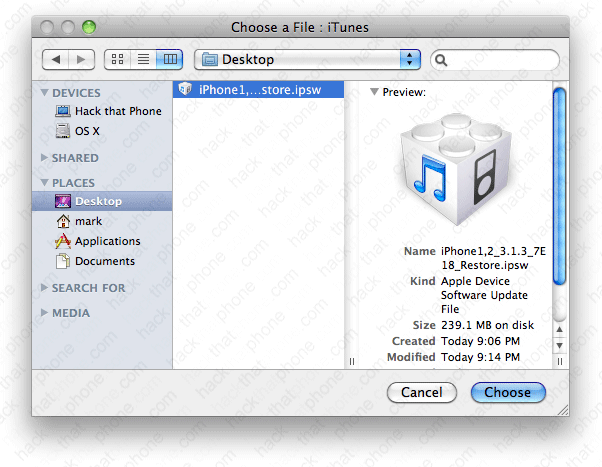
Task: Switch to column view mode
Action: pos(171,60)
